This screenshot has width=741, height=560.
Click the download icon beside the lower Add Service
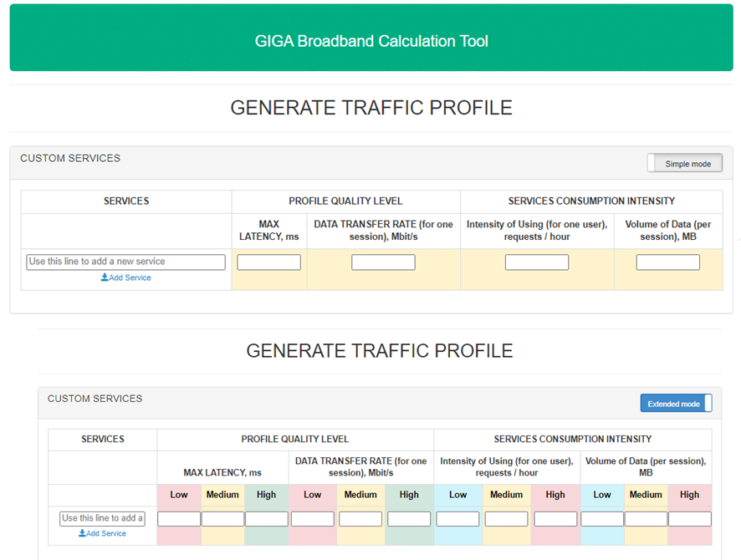tap(82, 533)
